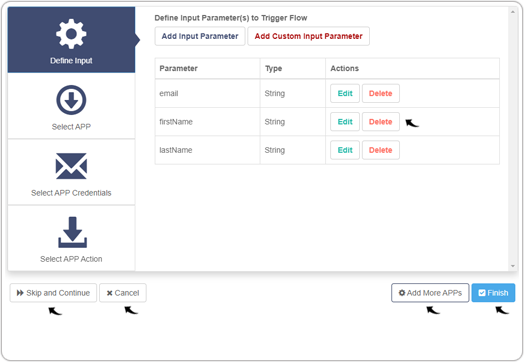Click the Actions column header
This screenshot has height=362, width=524.
(412, 69)
